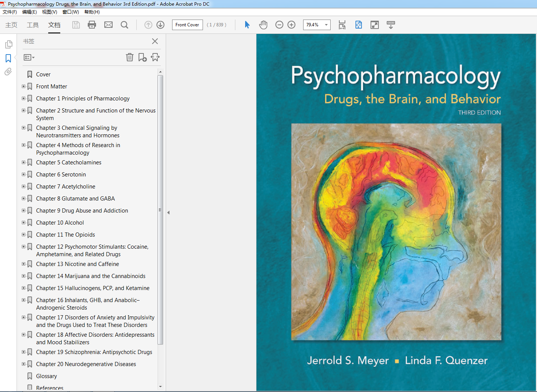Open Chapter 2 Structure and Function bookmark
Screen dimensions: 537x392
click(96, 114)
